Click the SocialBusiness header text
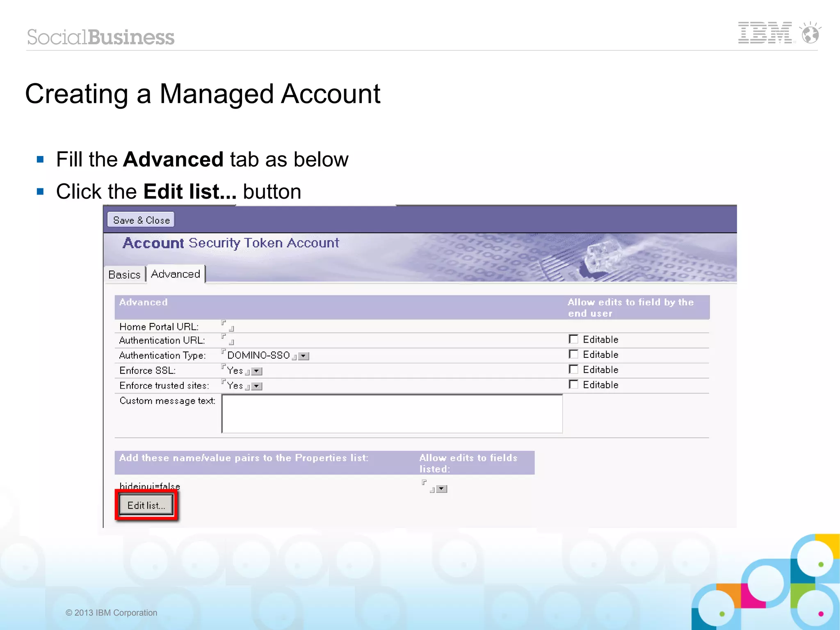 click(100, 37)
